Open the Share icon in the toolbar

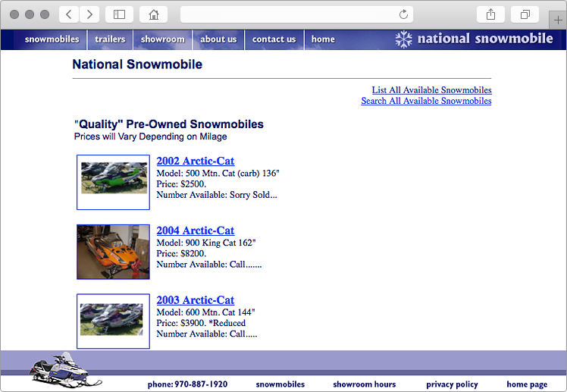coord(490,14)
